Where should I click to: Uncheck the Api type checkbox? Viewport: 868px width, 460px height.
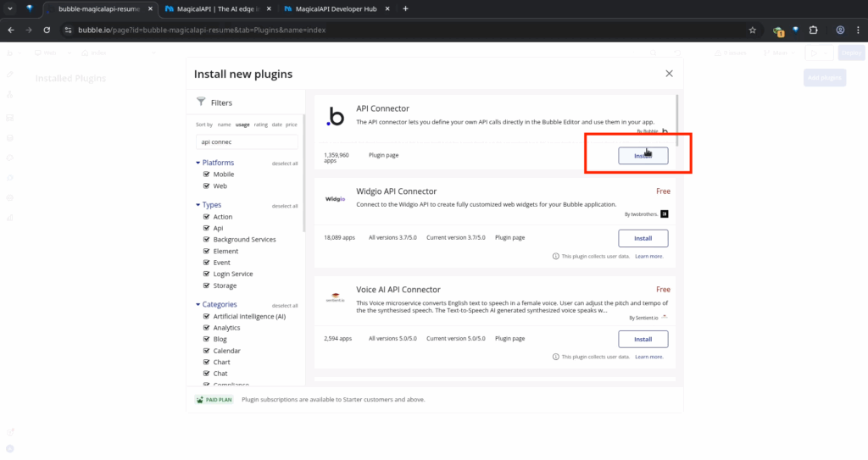tap(207, 228)
